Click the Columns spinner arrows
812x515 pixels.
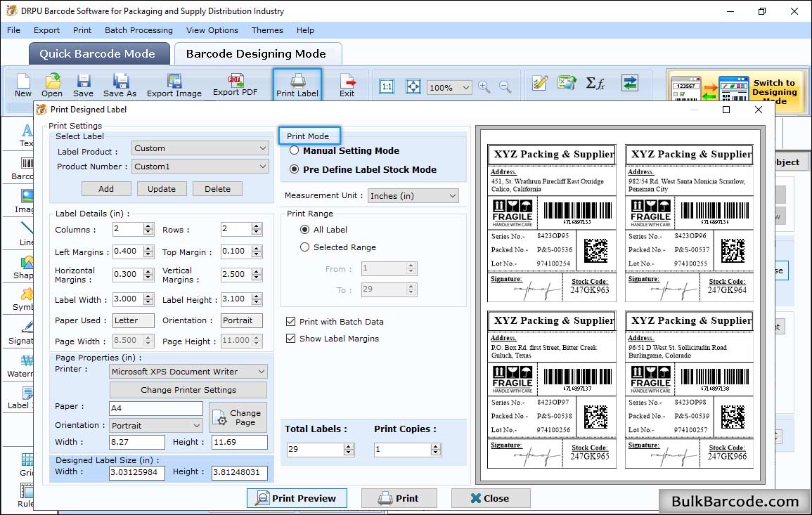(x=148, y=229)
